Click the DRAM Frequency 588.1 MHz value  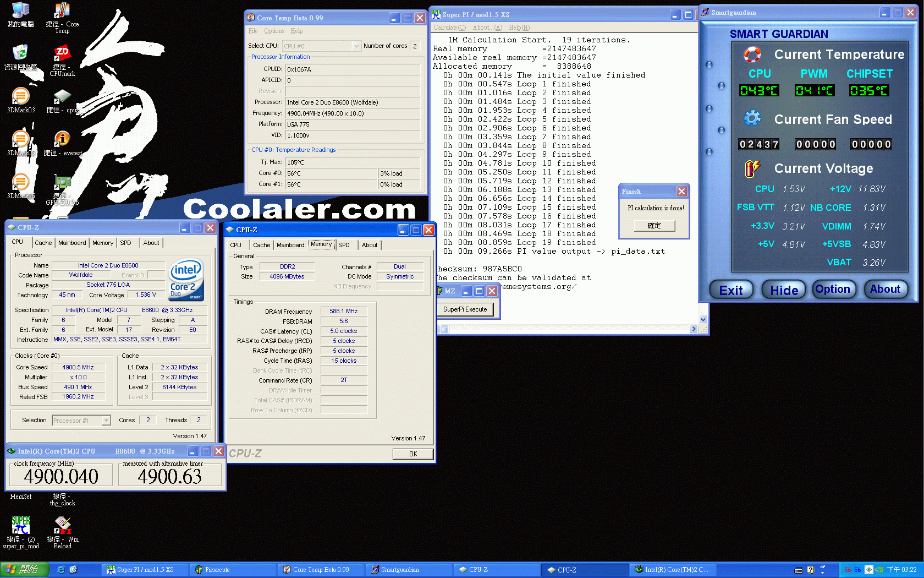pyautogui.click(x=344, y=311)
